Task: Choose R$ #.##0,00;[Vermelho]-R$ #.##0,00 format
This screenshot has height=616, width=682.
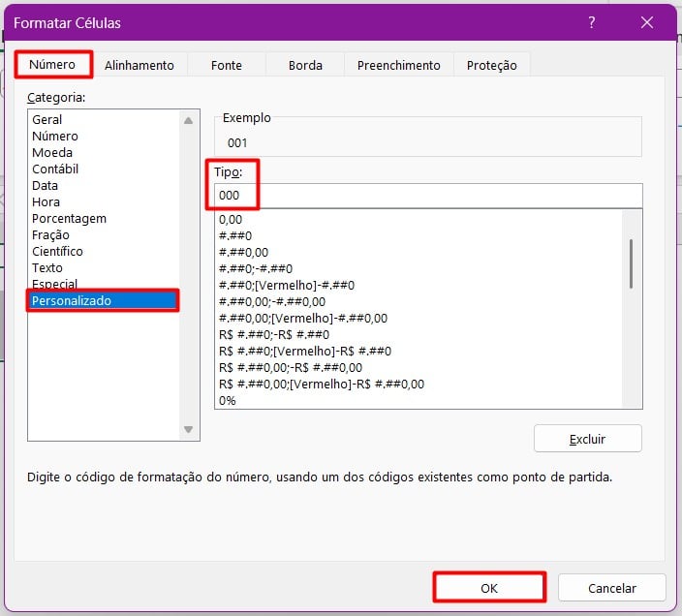Action: pyautogui.click(x=418, y=385)
